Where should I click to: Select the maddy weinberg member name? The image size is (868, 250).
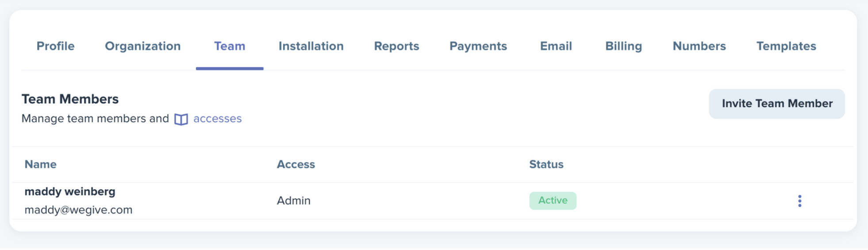(70, 191)
